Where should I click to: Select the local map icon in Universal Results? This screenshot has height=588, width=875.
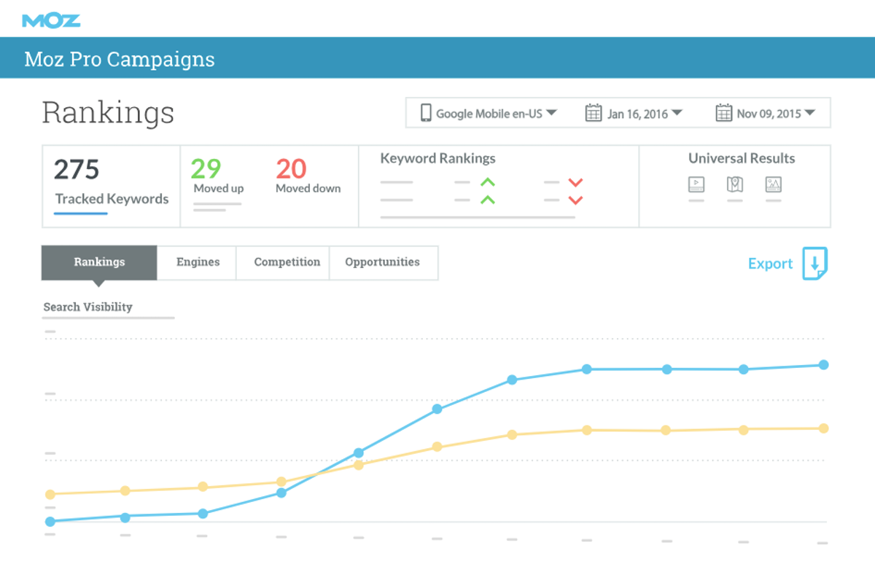tap(734, 184)
